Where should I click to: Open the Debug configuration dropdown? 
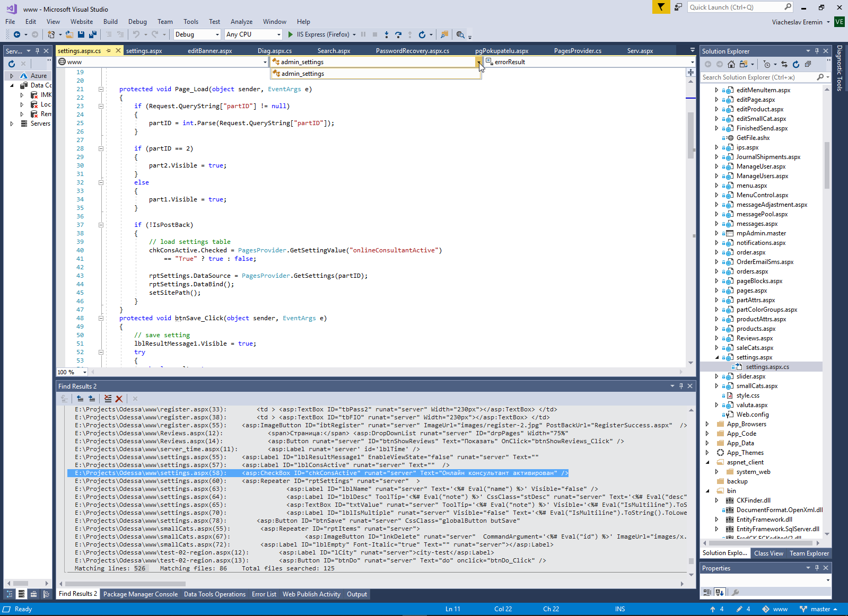pyautogui.click(x=217, y=34)
